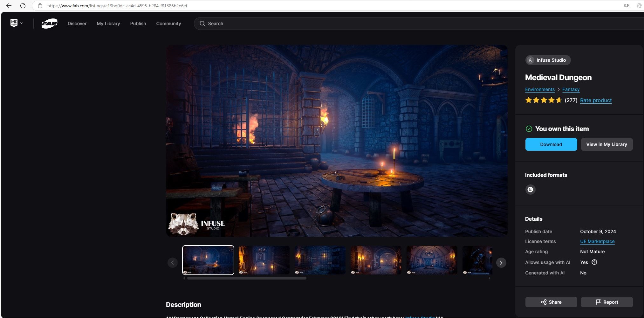This screenshot has width=644, height=318.
Task: Select the first dungeon thumbnail
Action: 208,260
